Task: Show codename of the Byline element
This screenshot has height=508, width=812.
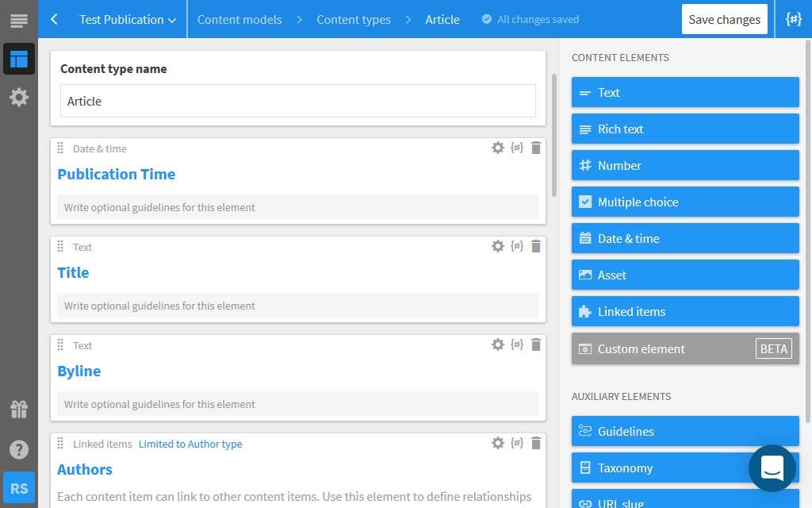Action: 517,344
